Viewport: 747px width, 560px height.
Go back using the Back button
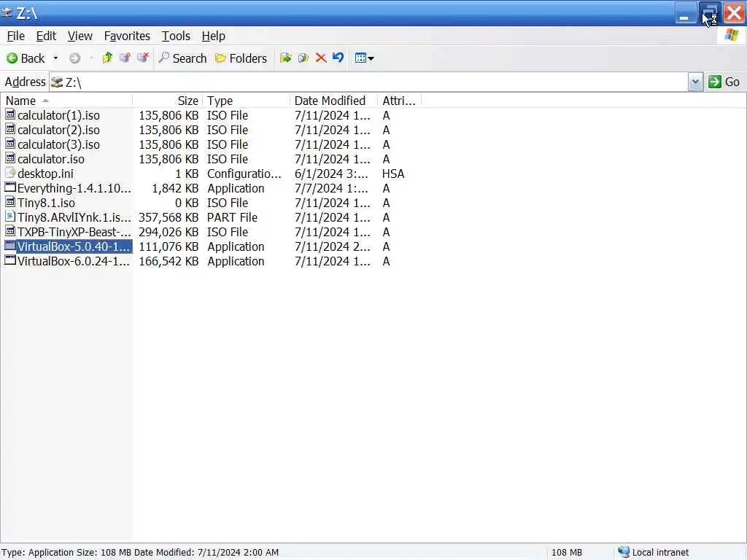tap(26, 58)
